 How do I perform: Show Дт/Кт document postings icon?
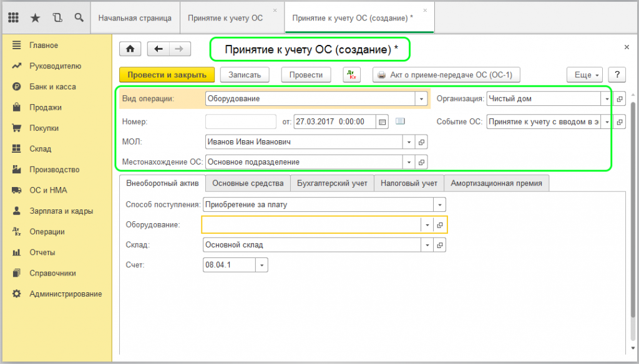(x=352, y=75)
